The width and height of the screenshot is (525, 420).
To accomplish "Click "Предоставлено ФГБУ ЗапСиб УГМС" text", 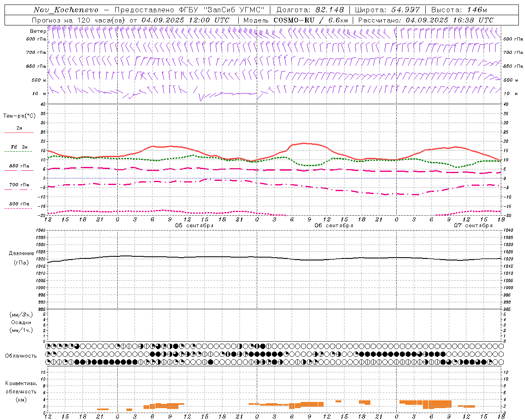I will coord(189,10).
